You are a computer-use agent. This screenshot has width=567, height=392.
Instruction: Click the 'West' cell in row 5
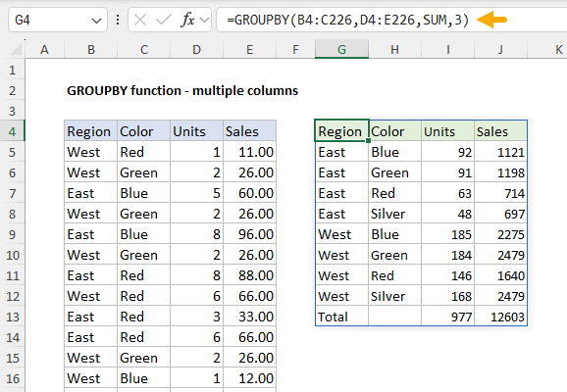click(91, 152)
